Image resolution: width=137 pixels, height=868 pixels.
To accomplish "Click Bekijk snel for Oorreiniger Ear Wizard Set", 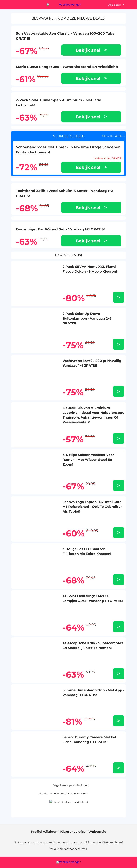I will pos(91,241).
